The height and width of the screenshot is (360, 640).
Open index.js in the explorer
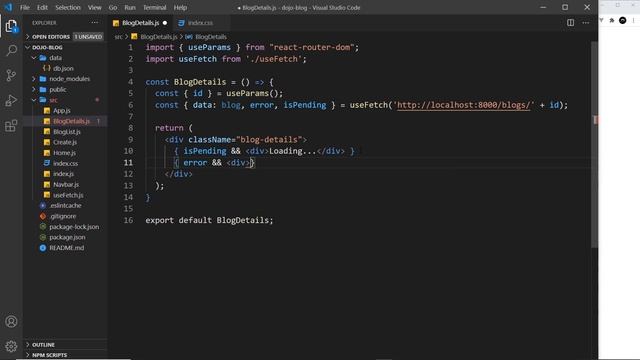[63, 174]
